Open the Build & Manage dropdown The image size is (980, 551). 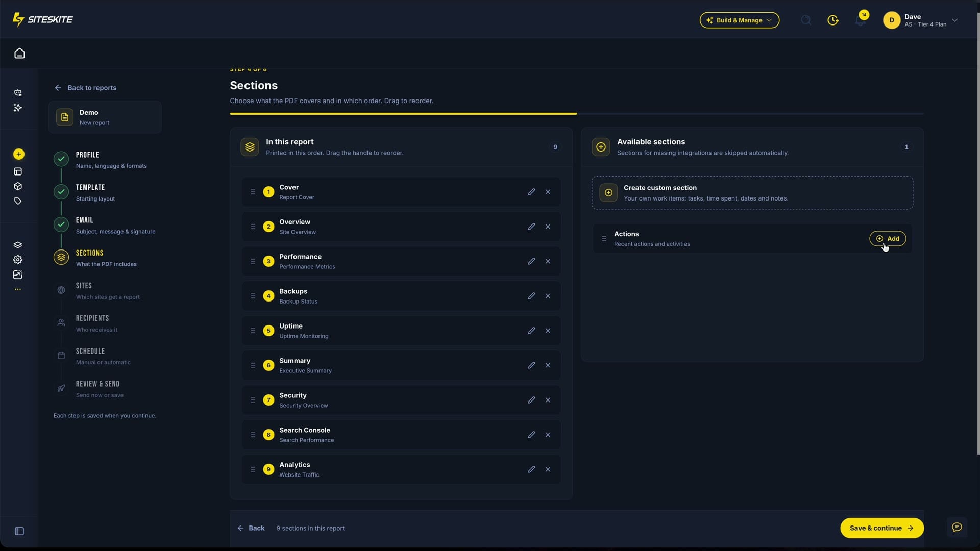(x=739, y=20)
